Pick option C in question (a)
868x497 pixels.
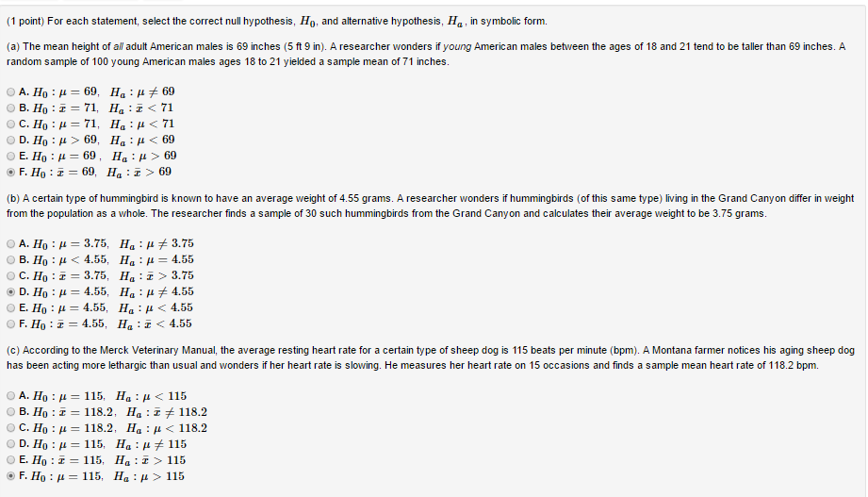(x=10, y=124)
